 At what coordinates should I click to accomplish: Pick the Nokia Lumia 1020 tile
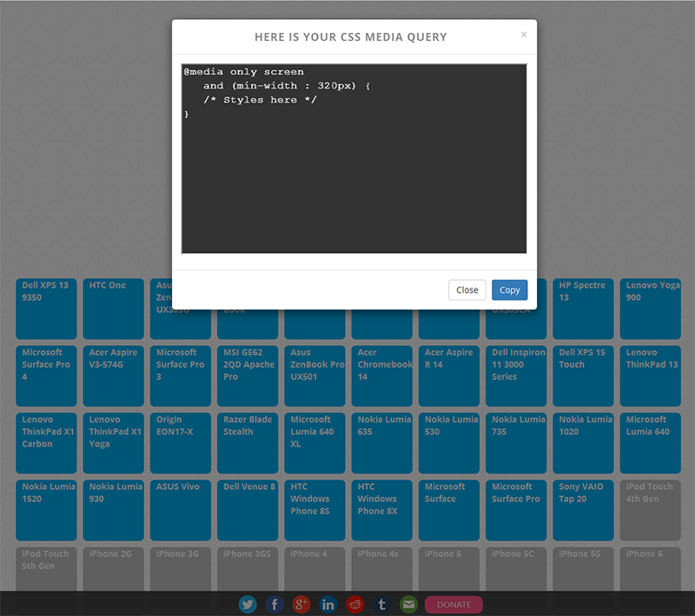pos(583,443)
